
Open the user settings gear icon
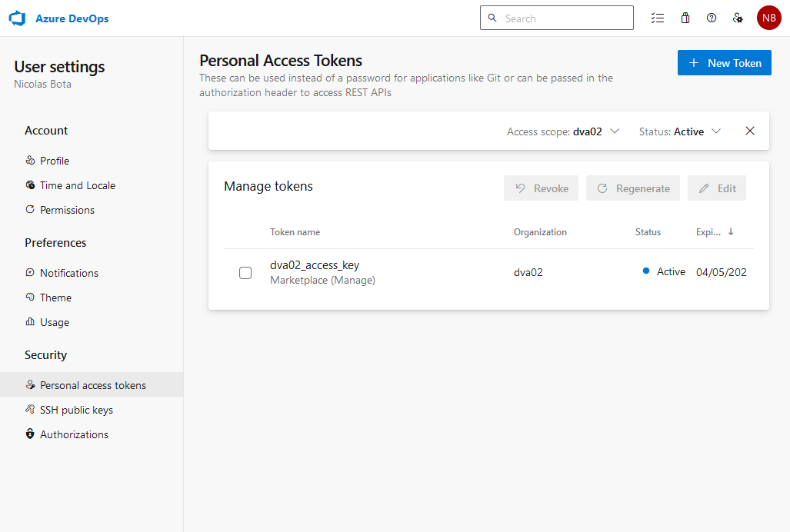click(738, 18)
